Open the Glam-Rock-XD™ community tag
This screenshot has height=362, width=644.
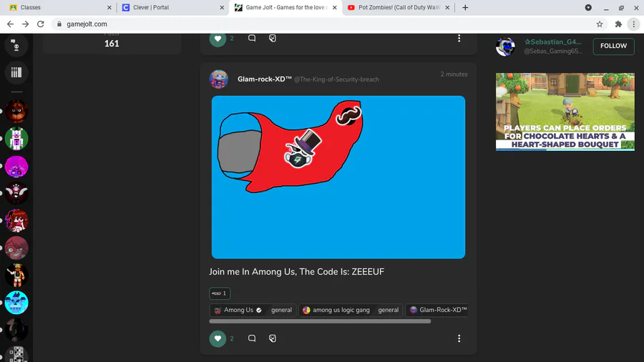[439, 310]
